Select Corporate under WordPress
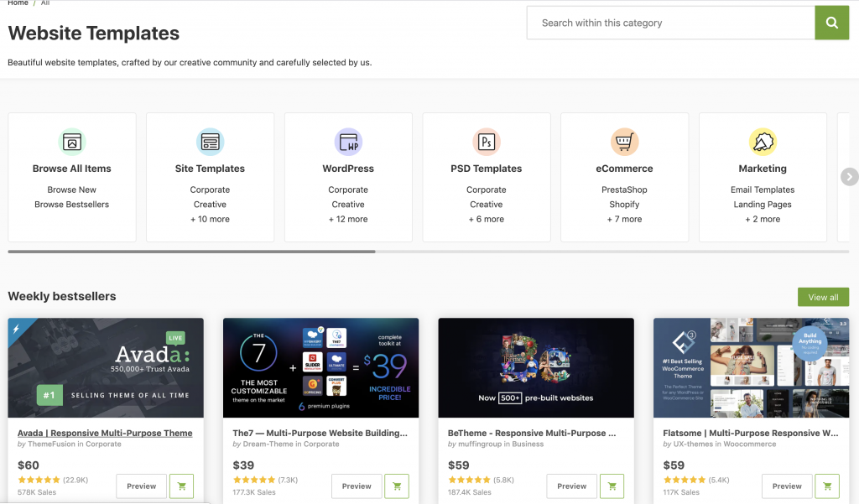 click(348, 190)
